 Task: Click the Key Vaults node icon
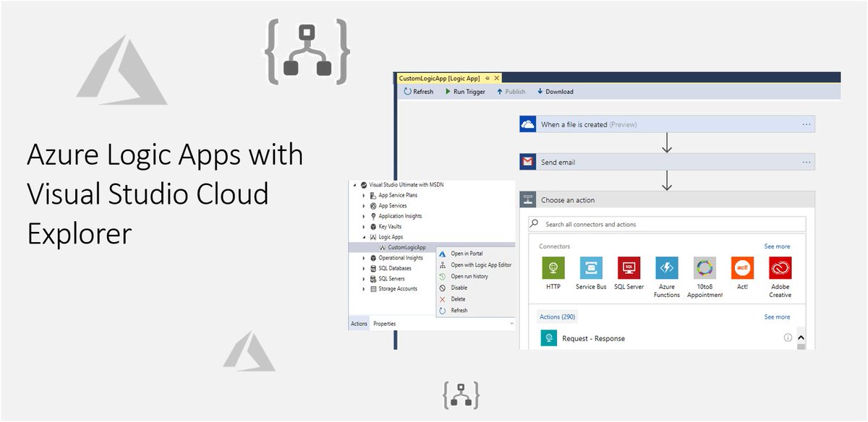click(373, 226)
